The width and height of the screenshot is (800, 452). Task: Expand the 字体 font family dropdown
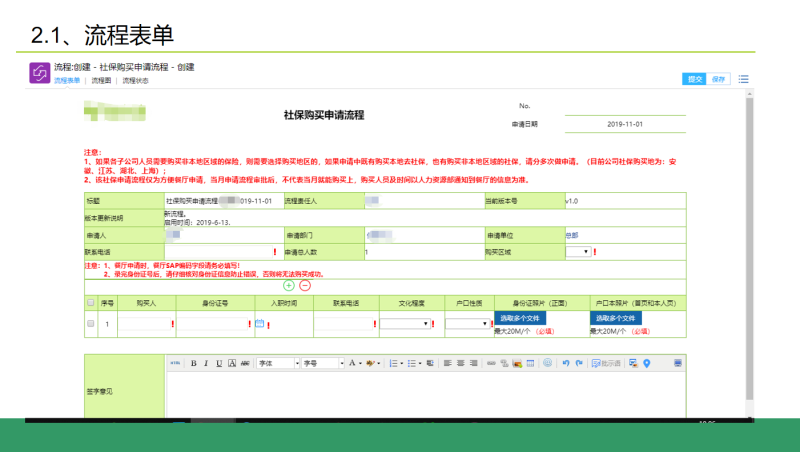point(278,363)
